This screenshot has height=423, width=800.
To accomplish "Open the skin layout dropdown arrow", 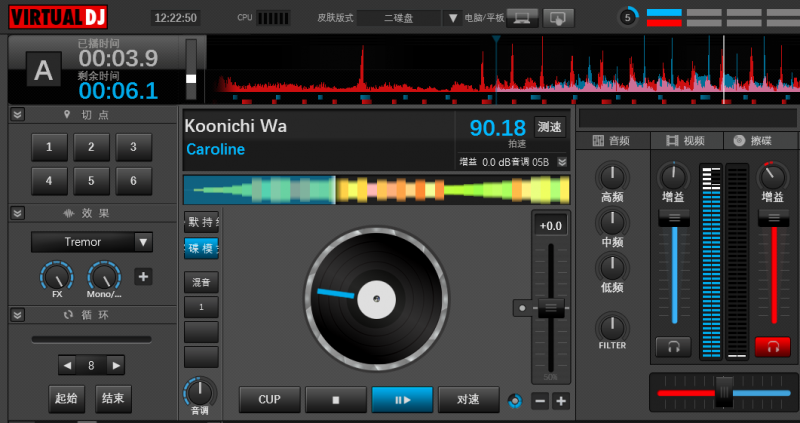I will click(x=453, y=18).
